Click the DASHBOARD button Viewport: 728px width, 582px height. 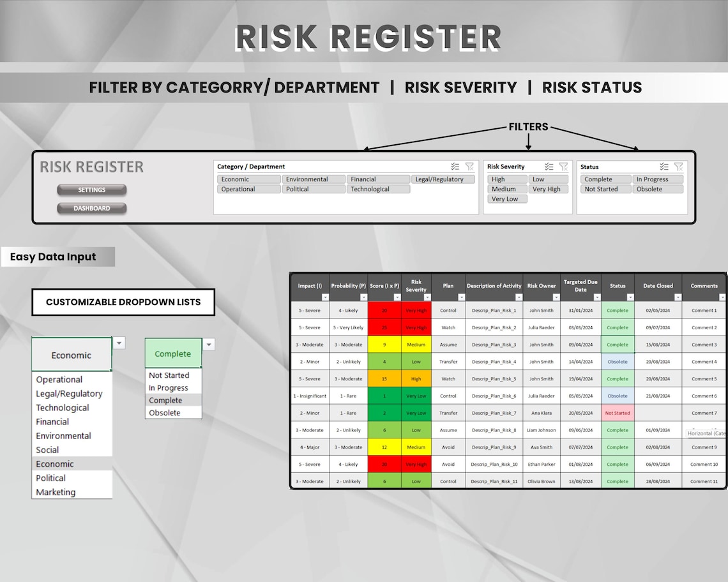pos(91,208)
